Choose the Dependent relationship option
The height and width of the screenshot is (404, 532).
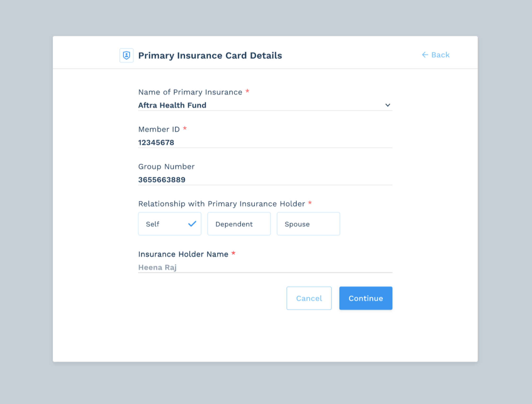(x=239, y=224)
